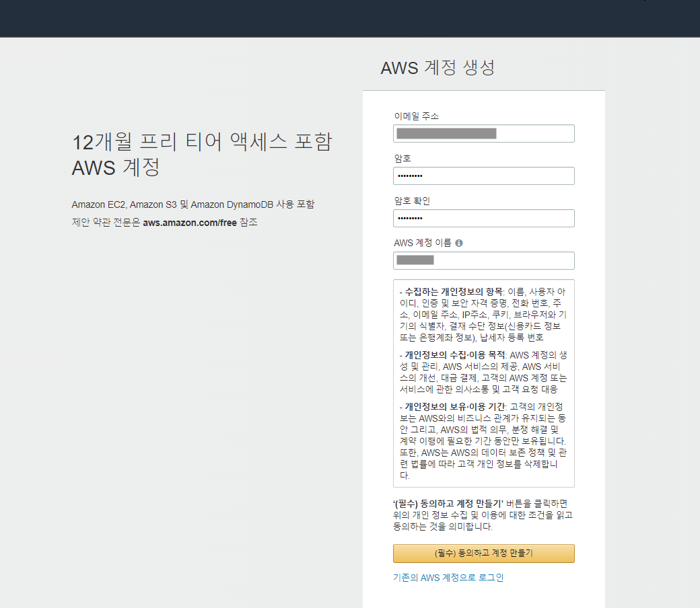The image size is (700, 608).
Task: Open the 기존의 AWS 계정으로 로그인 link
Action: click(x=448, y=578)
